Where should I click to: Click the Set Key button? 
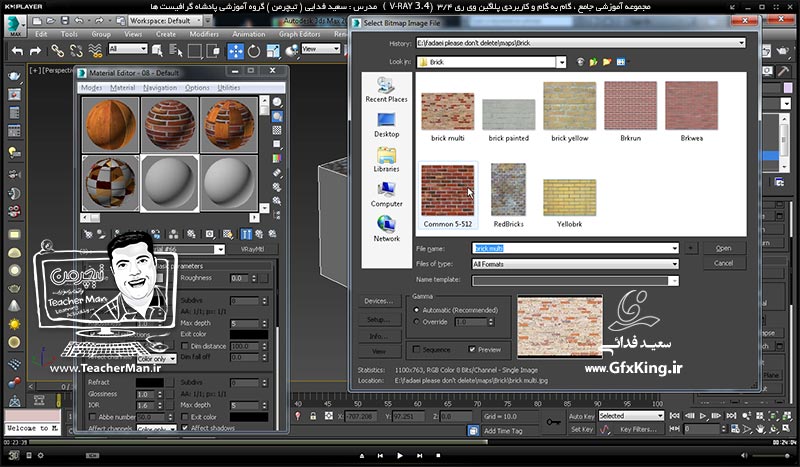click(582, 430)
